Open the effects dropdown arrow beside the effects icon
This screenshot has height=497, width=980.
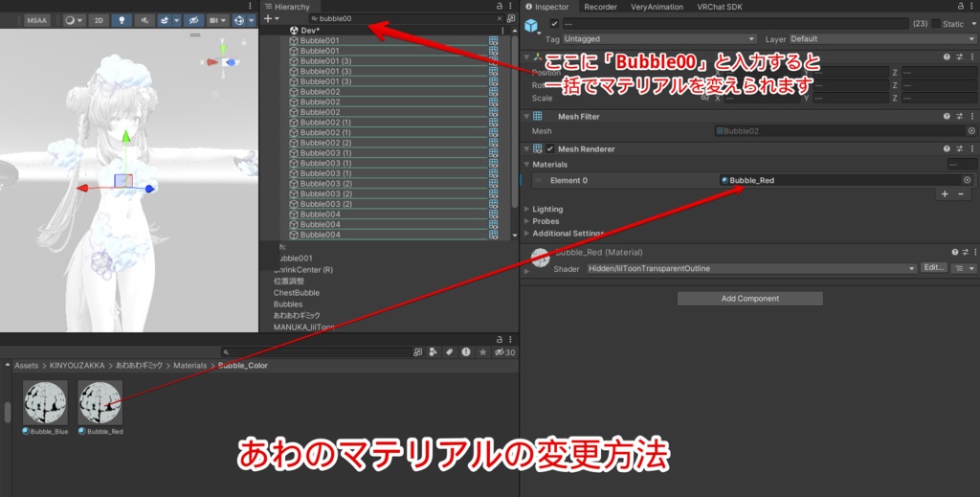177,21
